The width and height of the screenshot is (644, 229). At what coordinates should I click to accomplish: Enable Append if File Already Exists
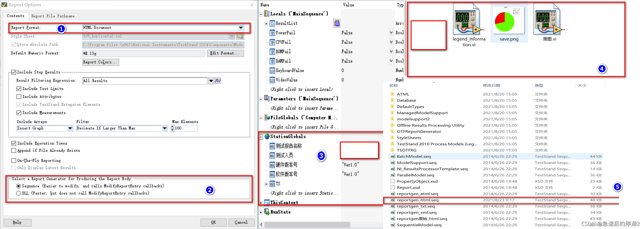[x=14, y=151]
